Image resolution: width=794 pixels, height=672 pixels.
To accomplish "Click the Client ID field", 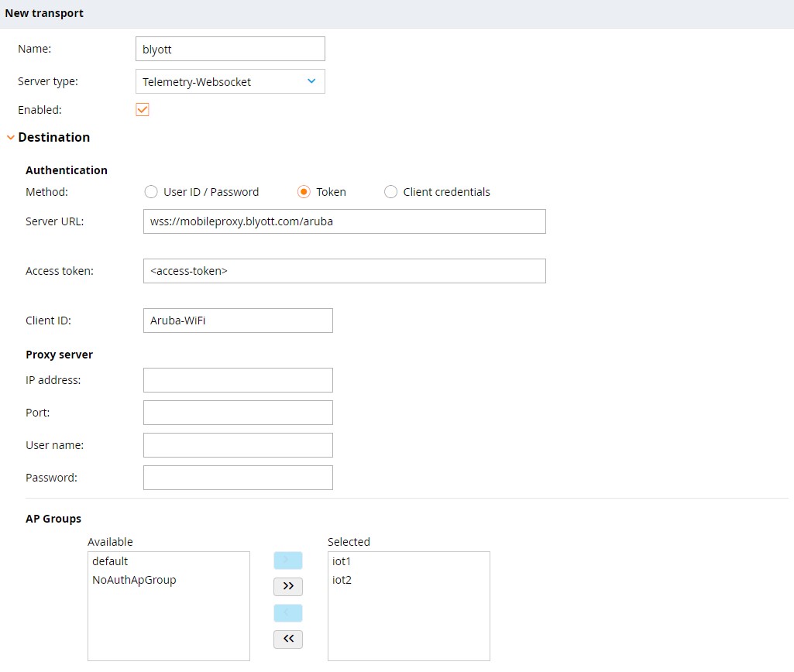I will pos(237,320).
